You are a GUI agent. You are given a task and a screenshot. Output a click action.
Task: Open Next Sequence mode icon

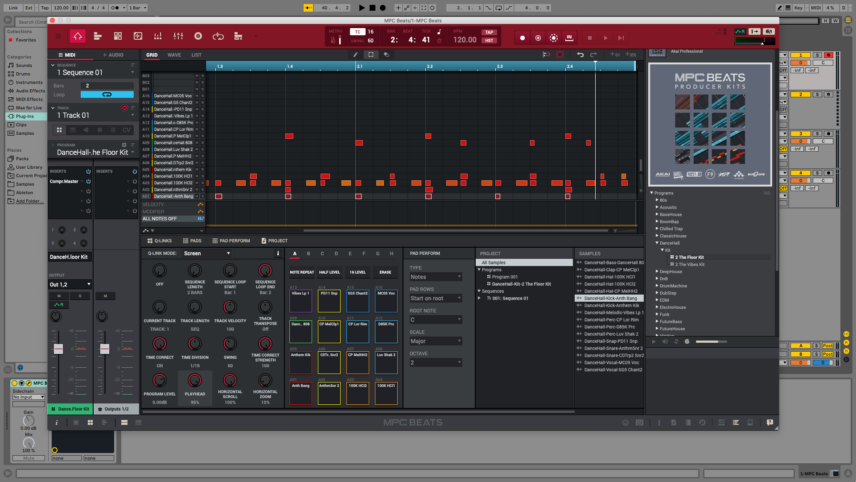tap(238, 37)
